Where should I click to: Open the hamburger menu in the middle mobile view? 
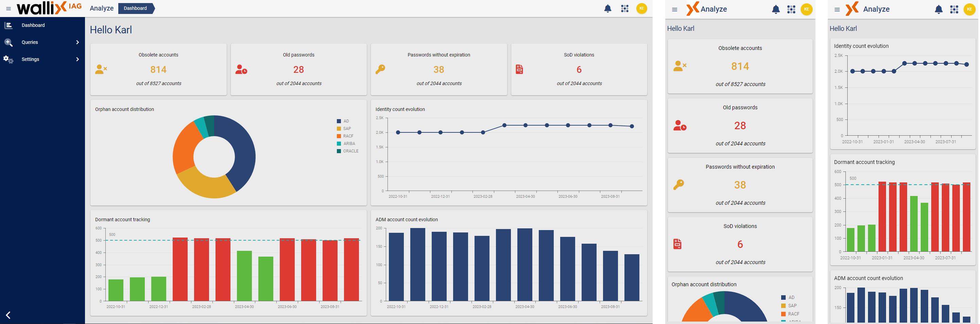click(x=674, y=10)
